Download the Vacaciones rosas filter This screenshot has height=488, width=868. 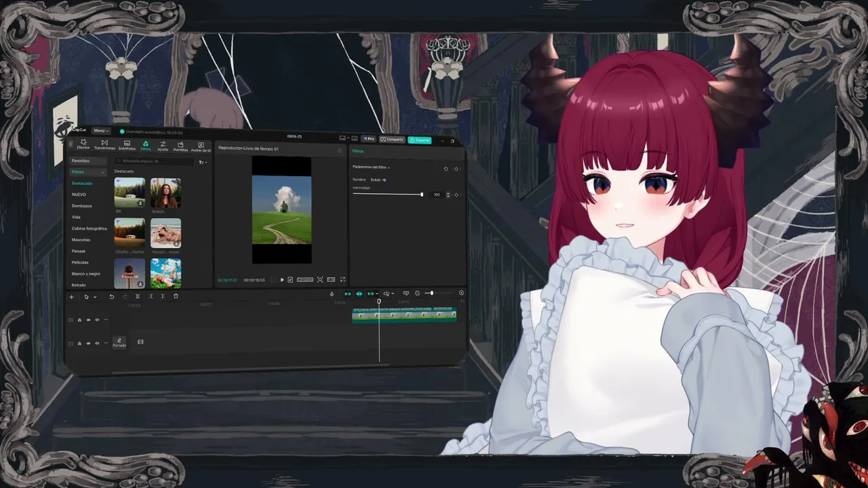click(x=176, y=244)
